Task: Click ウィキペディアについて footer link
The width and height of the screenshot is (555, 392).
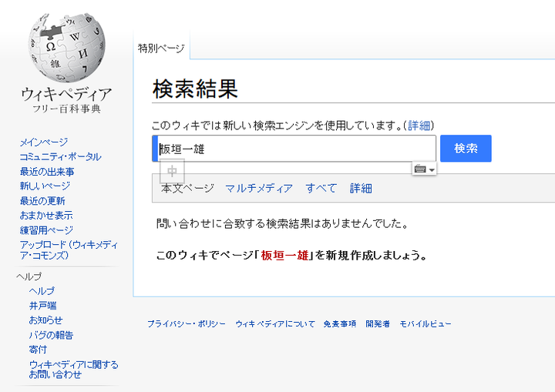Action: tap(275, 323)
